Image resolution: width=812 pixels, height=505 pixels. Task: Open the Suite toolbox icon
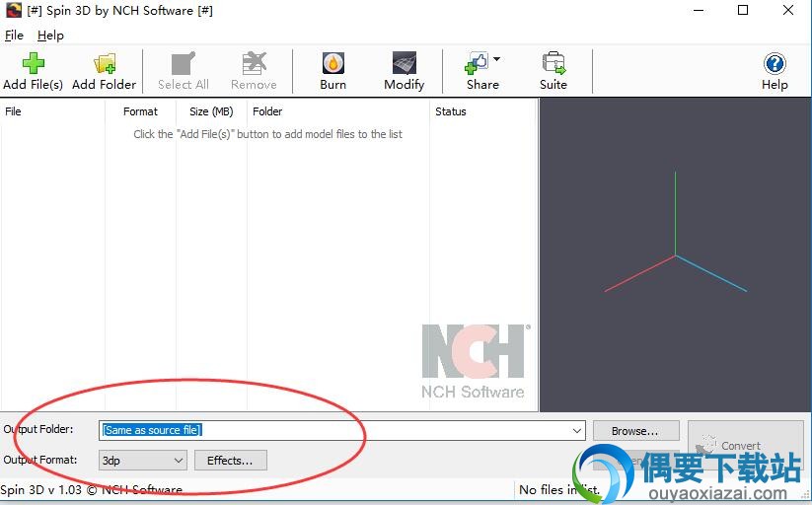click(x=554, y=63)
